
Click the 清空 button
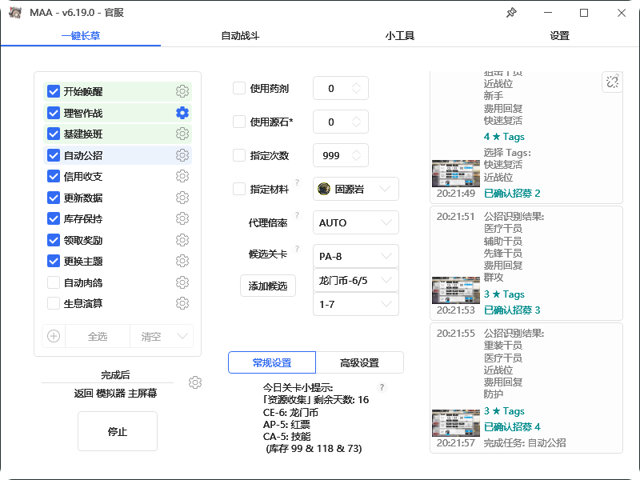click(151, 336)
